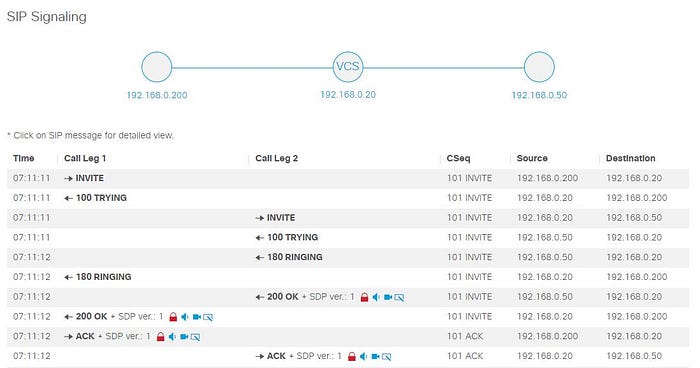Click the Call Leg 2 column header

276,159
